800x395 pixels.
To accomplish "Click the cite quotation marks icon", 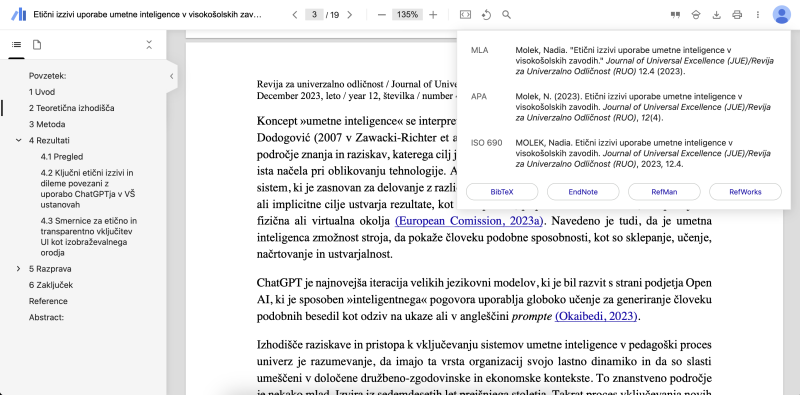I will (x=676, y=15).
